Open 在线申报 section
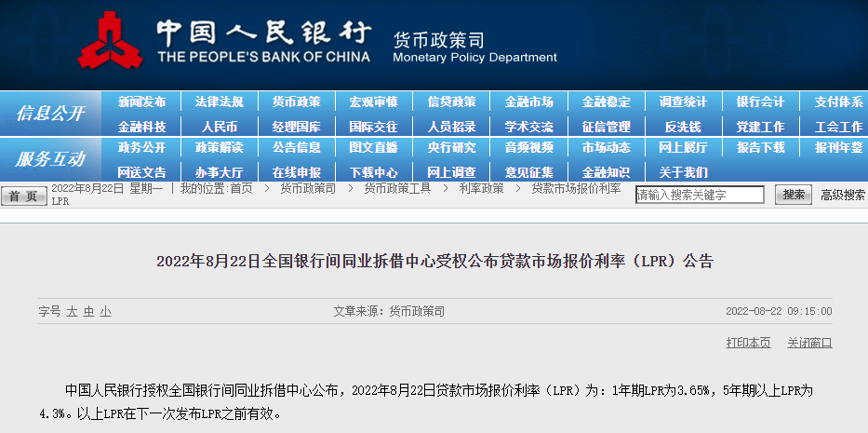The width and height of the screenshot is (868, 433). (296, 172)
